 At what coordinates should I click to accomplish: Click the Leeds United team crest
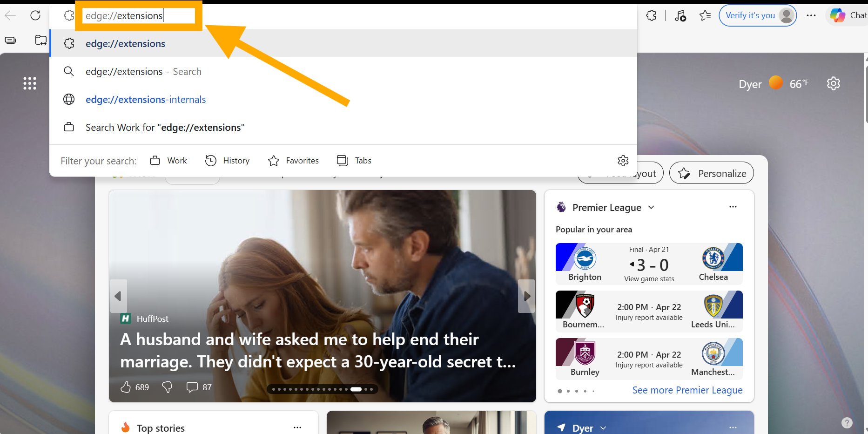click(713, 305)
